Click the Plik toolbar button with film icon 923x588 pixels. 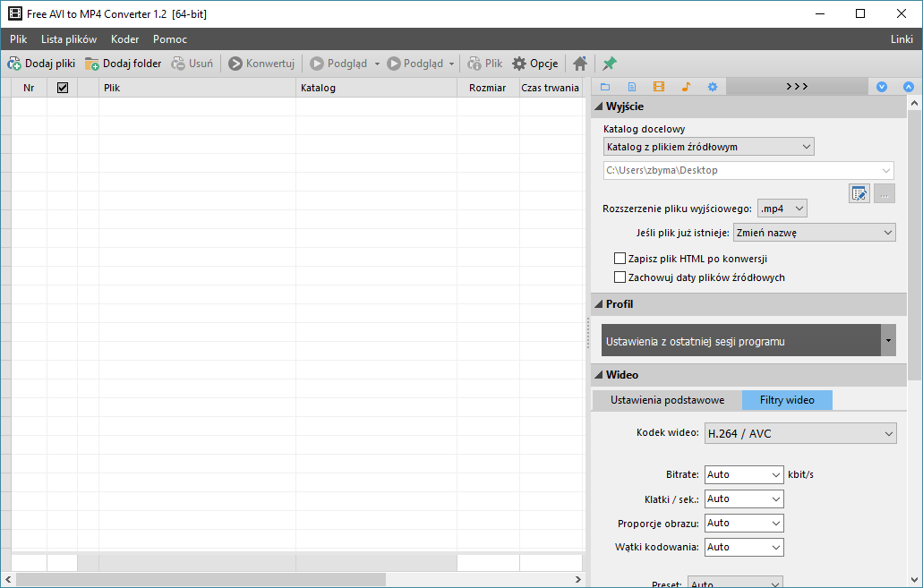485,64
